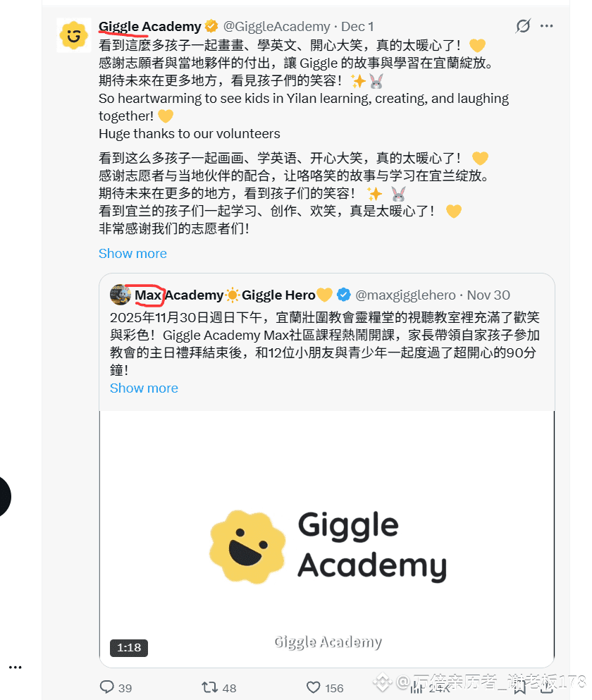View the post's analytics views count
592x700 pixels.
[429, 688]
